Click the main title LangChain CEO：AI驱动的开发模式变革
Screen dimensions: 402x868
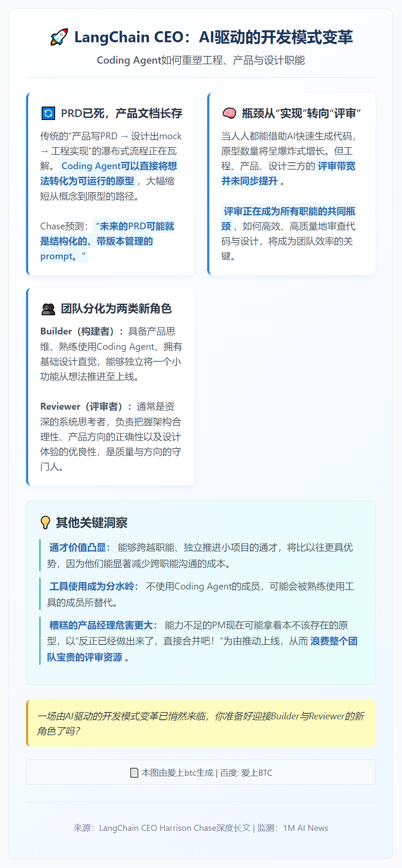pyautogui.click(x=214, y=37)
